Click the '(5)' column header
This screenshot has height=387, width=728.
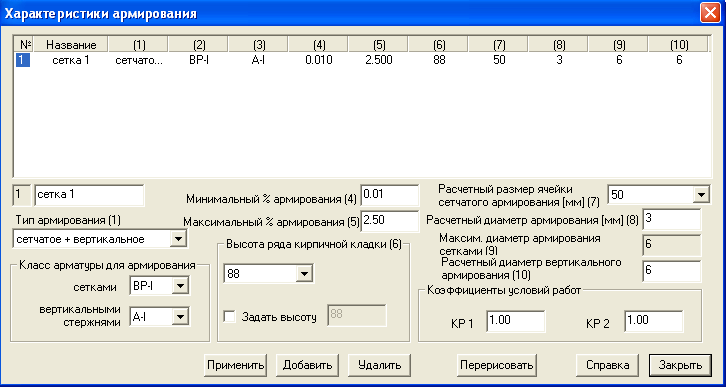coord(378,45)
